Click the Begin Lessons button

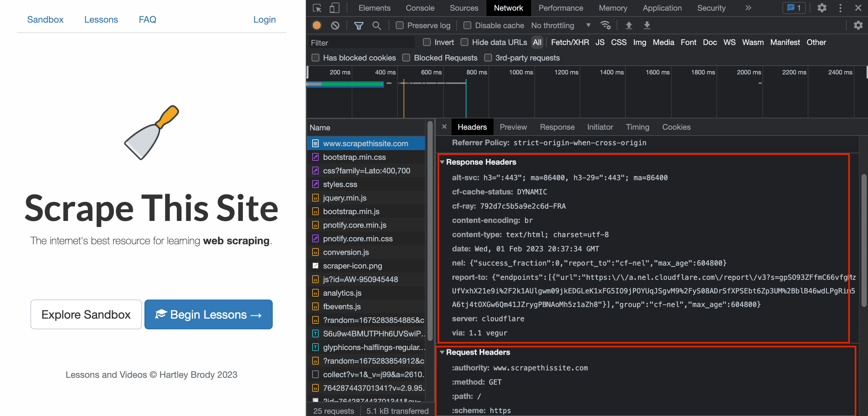208,314
